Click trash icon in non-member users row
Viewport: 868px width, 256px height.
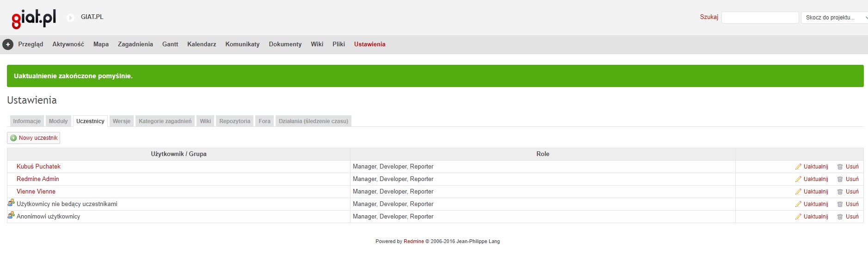point(840,204)
